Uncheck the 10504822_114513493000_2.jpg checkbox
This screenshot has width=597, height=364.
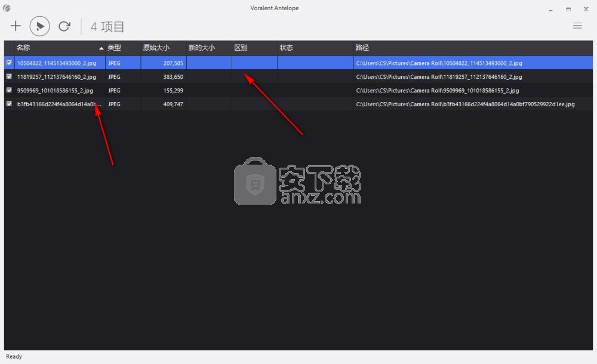click(9, 63)
